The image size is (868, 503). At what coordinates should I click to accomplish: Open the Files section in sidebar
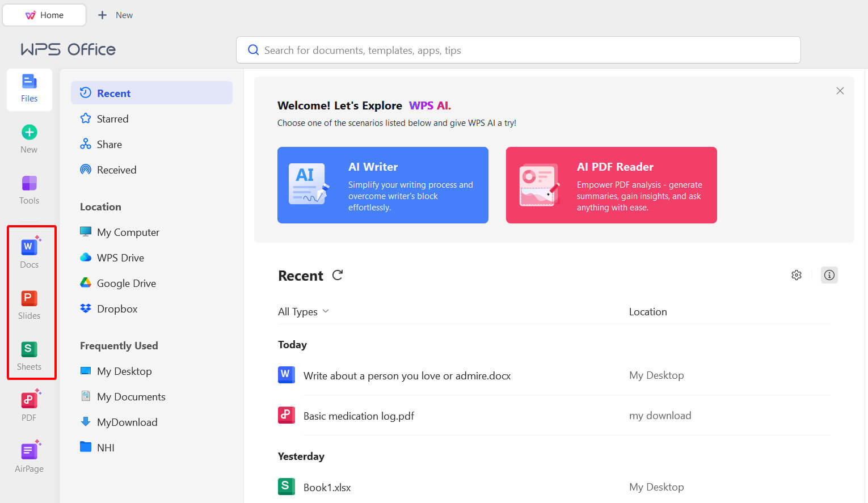(x=30, y=89)
